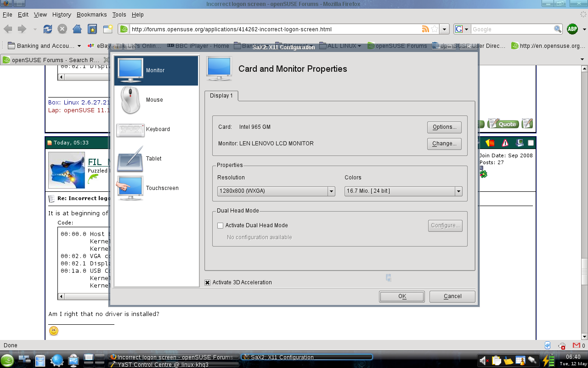The height and width of the screenshot is (368, 588).
Task: Open the Bookmarks menu
Action: pos(91,15)
